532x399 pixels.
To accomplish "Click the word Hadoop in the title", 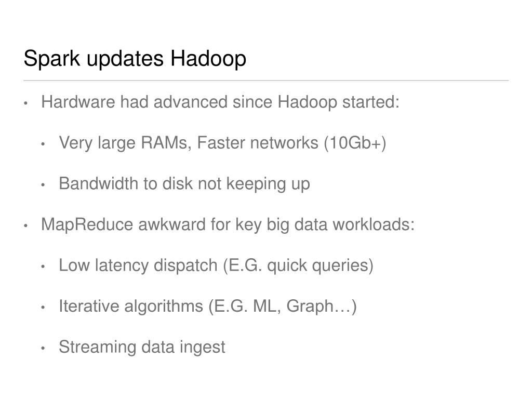I will pos(208,59).
